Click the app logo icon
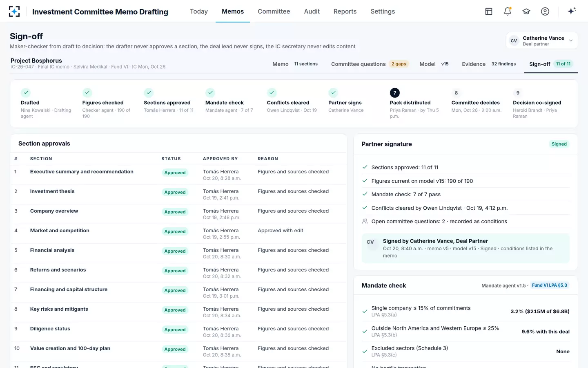 point(14,11)
